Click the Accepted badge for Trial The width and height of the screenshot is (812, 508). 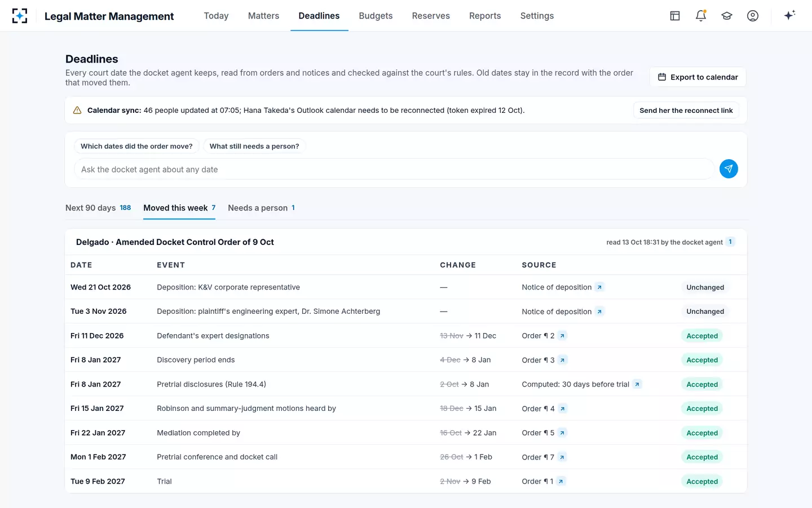[702, 481]
